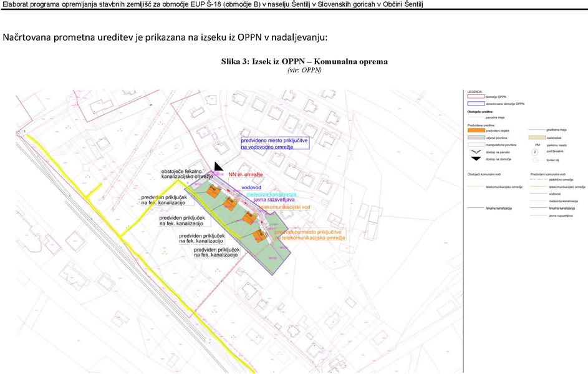Click the 'Obstoječe ureditve:' legend heading
The width and height of the screenshot is (588, 374).
tap(480, 112)
